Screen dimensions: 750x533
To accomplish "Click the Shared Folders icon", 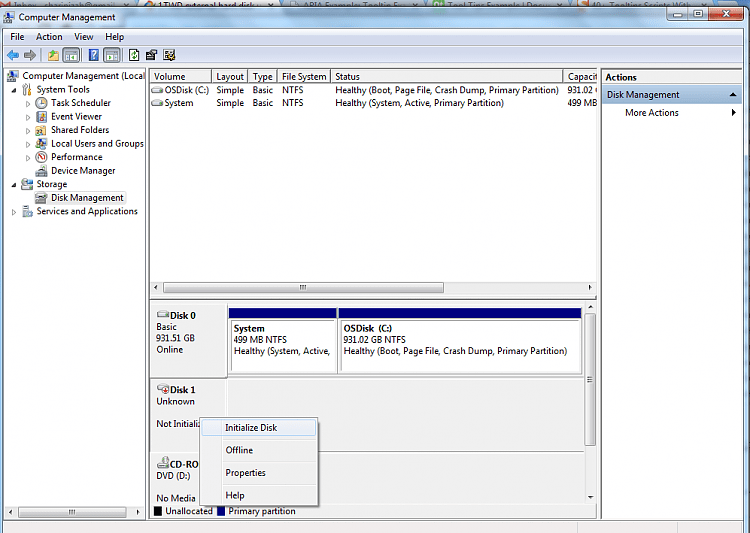I will (x=41, y=131).
